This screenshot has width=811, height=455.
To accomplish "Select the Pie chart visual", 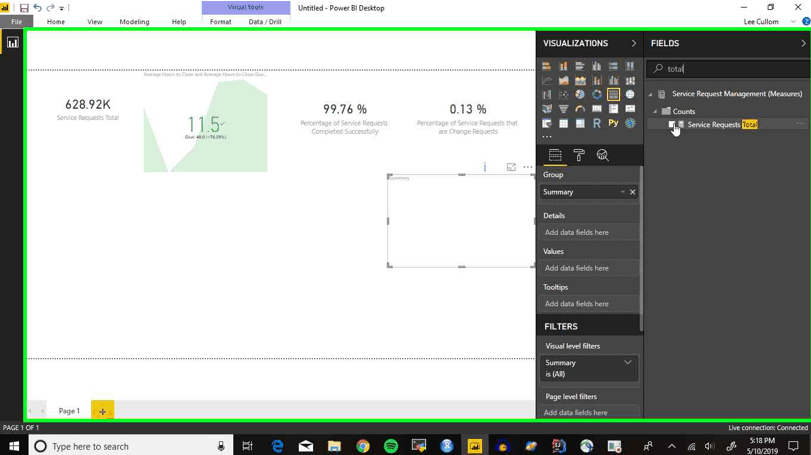I will point(580,95).
